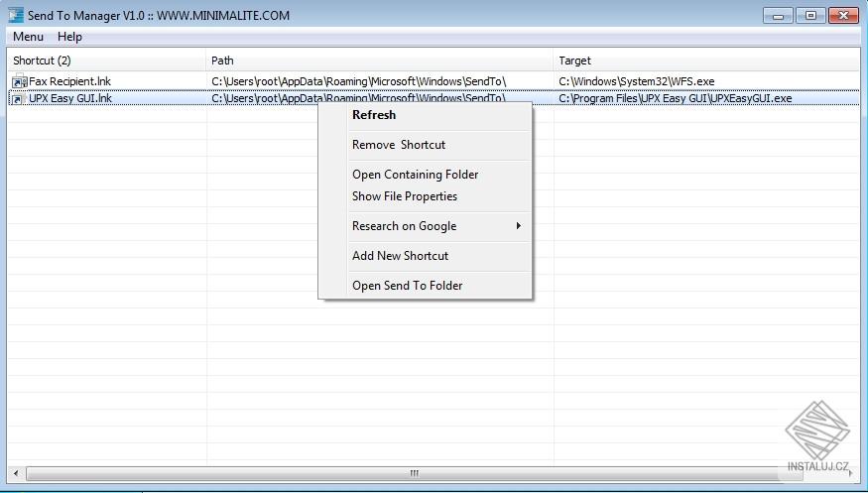Screen dimensions: 868x493
Task: Click the horizontal scrollbar thumb
Action: coord(414,473)
